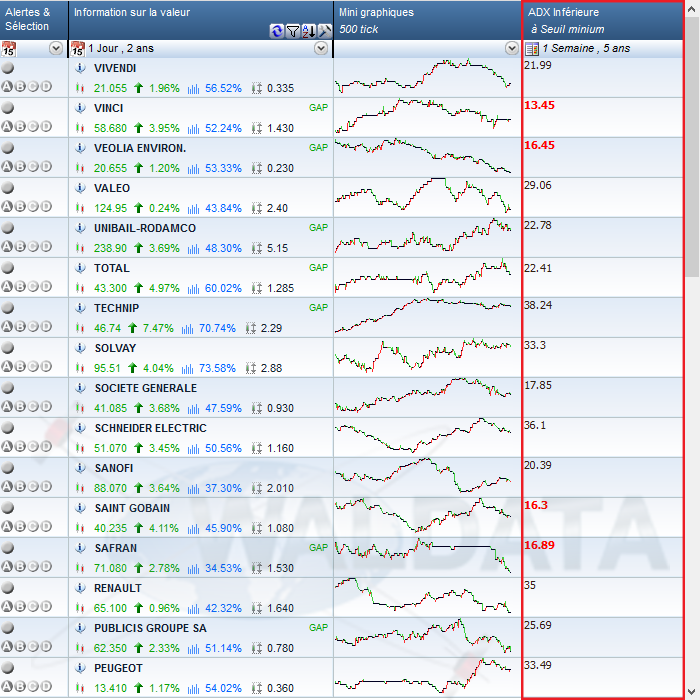Click the 1 Semaine, 5 ans period label

click(x=586, y=48)
